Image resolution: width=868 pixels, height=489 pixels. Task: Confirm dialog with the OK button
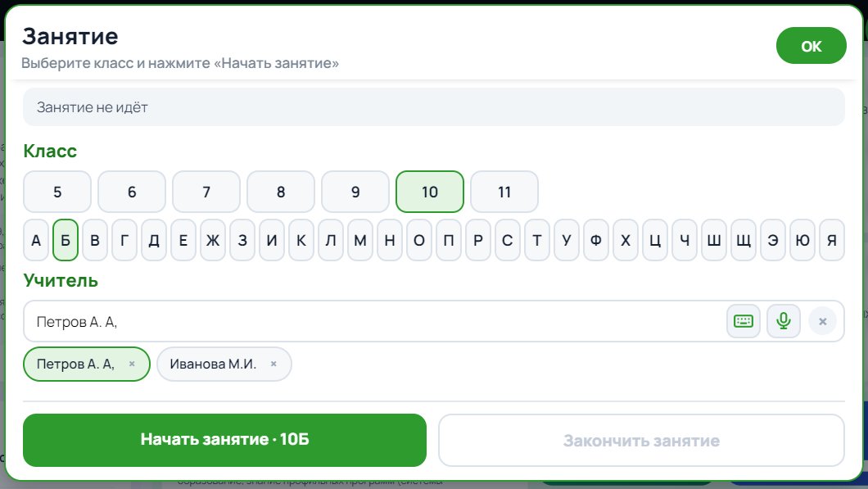click(x=811, y=46)
